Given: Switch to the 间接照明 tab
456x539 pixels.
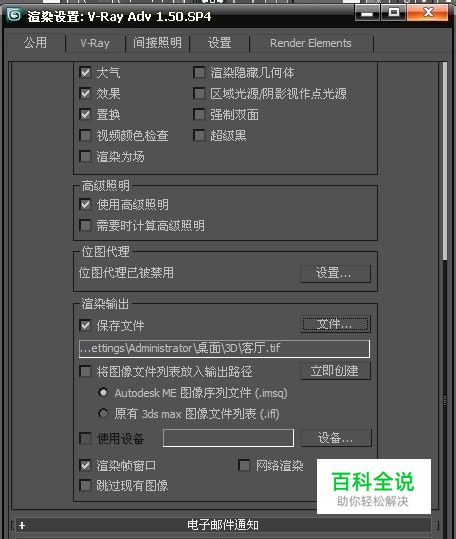Looking at the screenshot, I should pos(157,43).
